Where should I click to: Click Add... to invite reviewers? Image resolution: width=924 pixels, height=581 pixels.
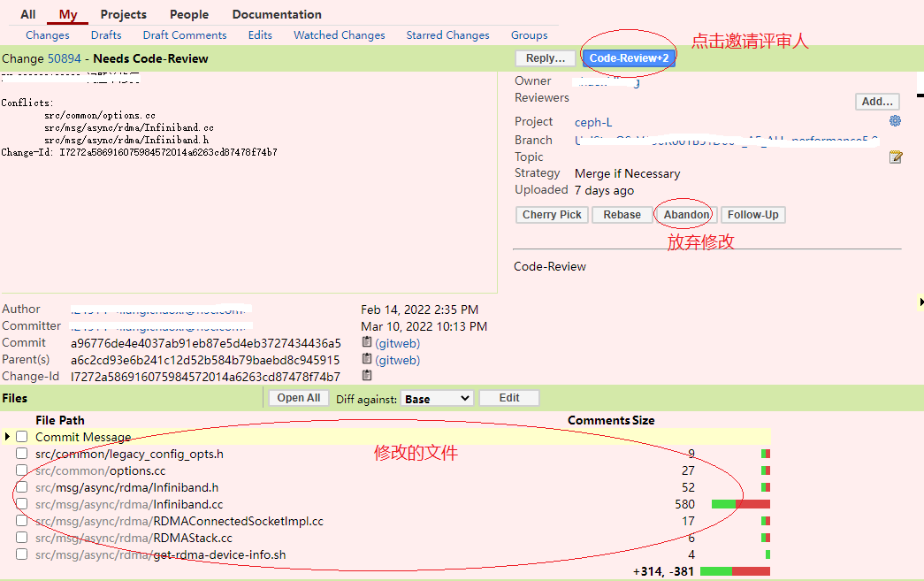tap(876, 101)
